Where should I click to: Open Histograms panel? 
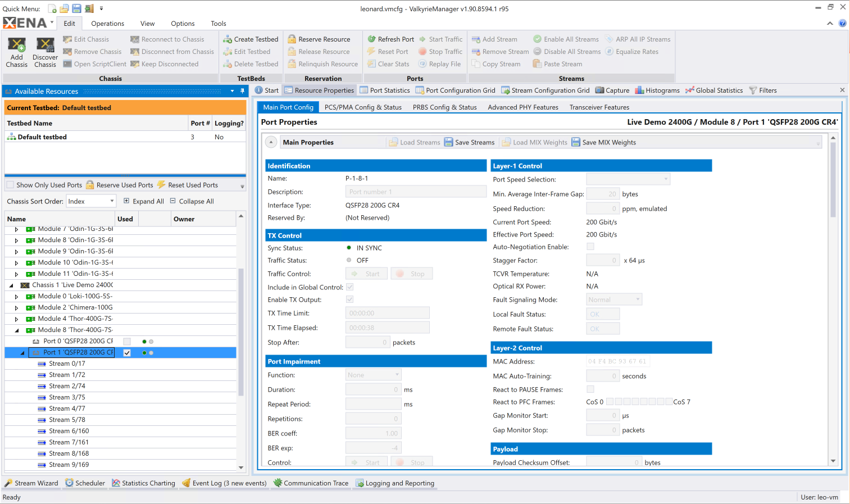(657, 90)
